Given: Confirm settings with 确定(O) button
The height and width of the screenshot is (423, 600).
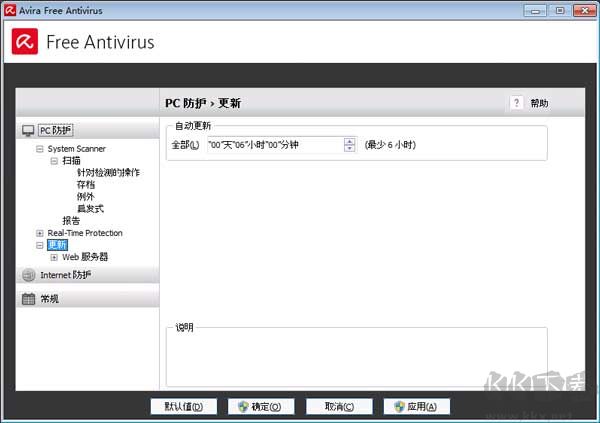Looking at the screenshot, I should tap(261, 406).
